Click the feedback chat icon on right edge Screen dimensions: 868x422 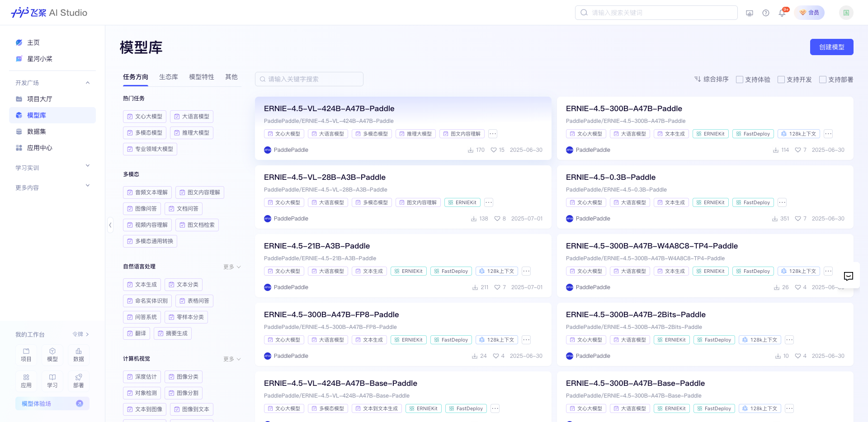click(849, 276)
